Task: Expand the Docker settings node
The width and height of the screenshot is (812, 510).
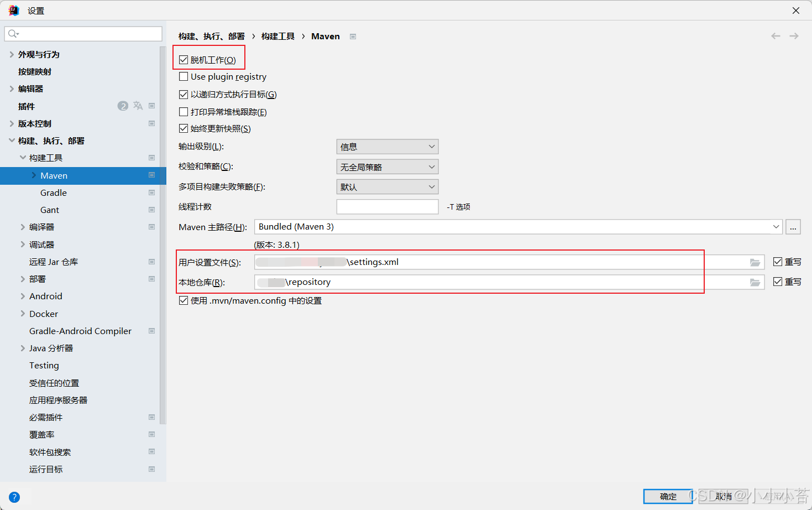Action: pos(23,314)
